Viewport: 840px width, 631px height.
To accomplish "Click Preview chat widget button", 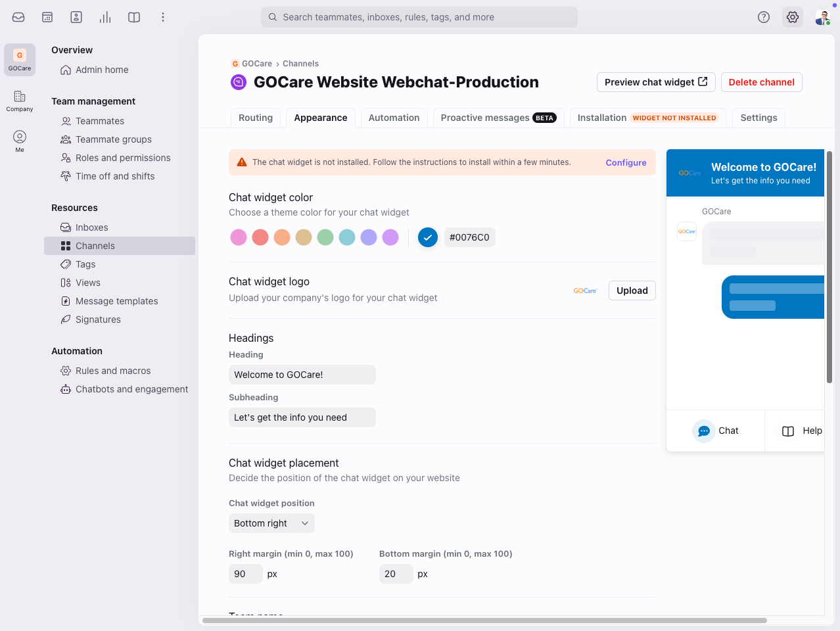I will pyautogui.click(x=656, y=82).
